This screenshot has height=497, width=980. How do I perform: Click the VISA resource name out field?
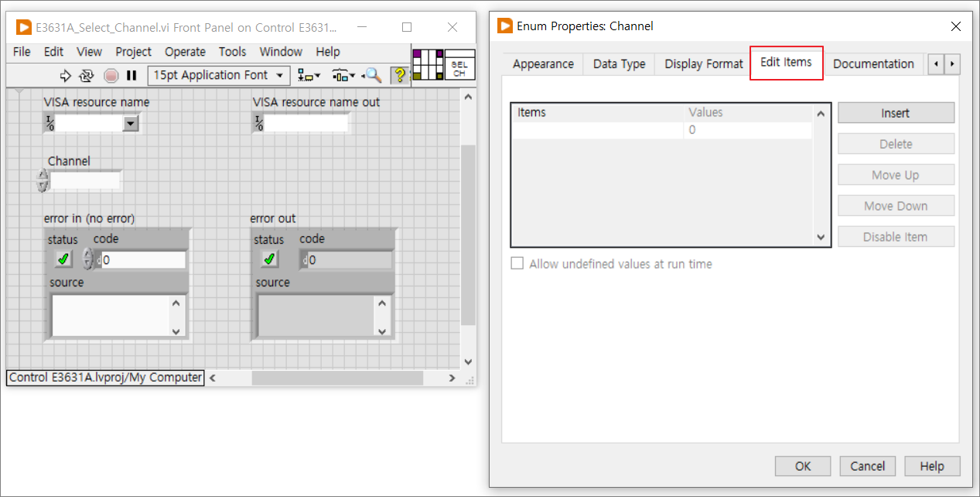point(306,123)
